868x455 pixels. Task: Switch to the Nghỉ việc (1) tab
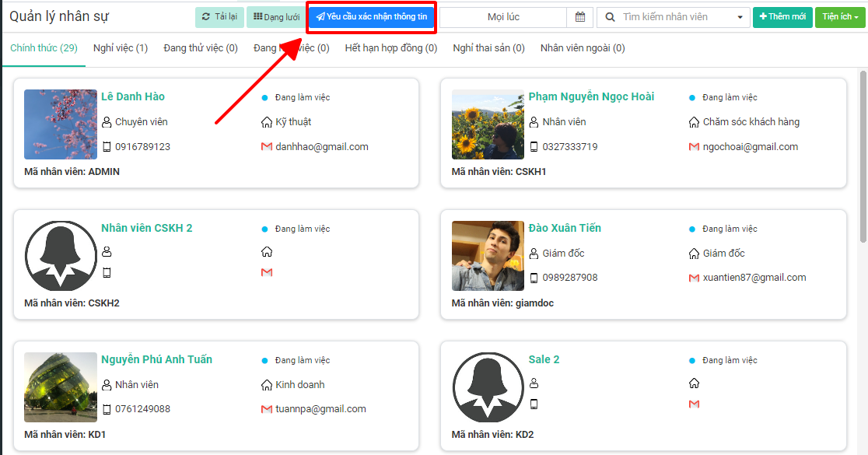tap(121, 48)
